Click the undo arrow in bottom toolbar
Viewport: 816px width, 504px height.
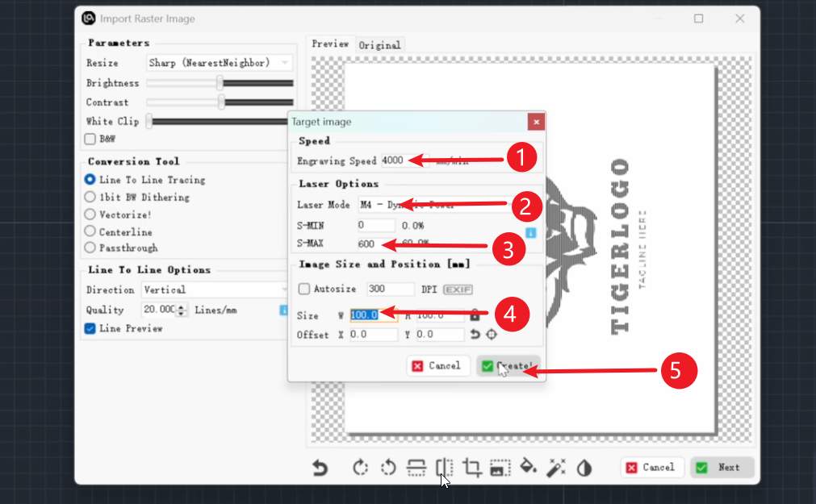tap(320, 468)
